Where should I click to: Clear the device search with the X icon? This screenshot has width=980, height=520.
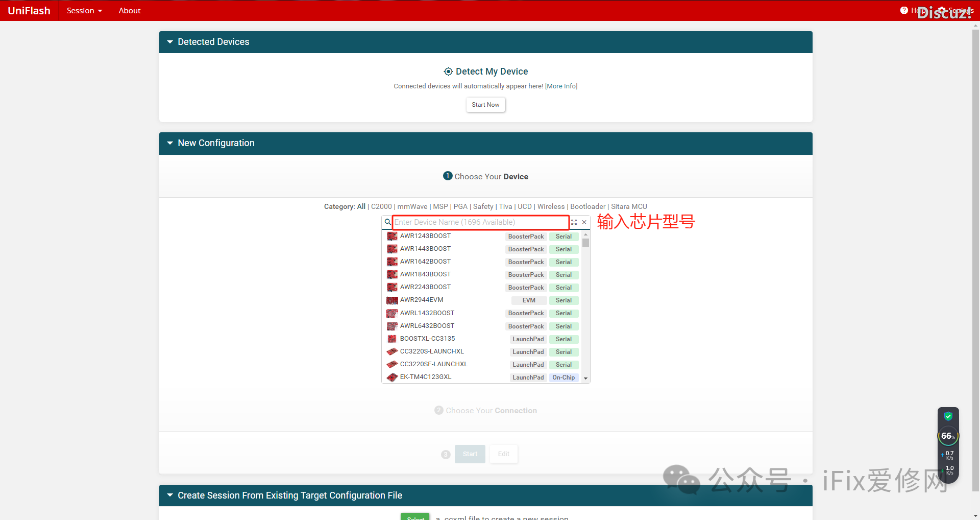tap(584, 222)
